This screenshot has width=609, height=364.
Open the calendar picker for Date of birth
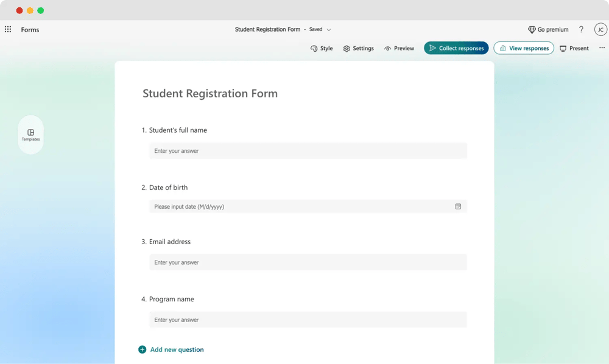[x=458, y=206]
